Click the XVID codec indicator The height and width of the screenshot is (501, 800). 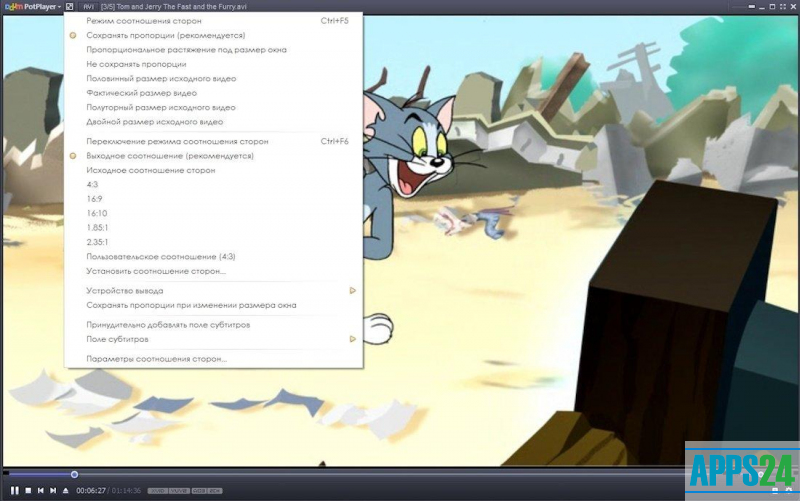pos(158,491)
